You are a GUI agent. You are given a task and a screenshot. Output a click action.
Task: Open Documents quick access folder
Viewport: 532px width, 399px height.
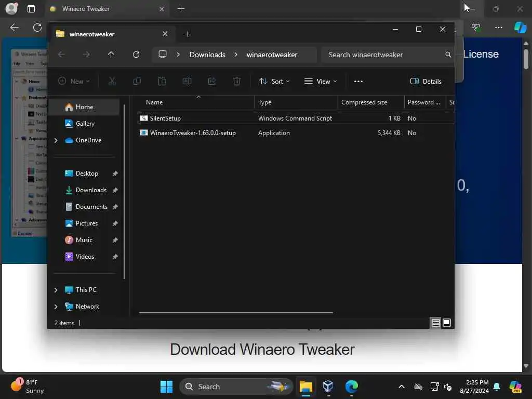coord(91,207)
